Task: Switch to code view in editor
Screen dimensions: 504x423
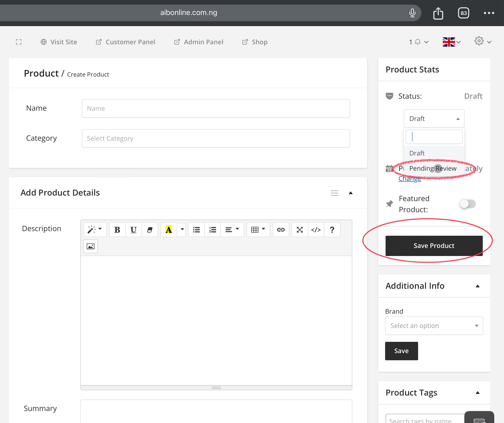Action: click(x=316, y=230)
